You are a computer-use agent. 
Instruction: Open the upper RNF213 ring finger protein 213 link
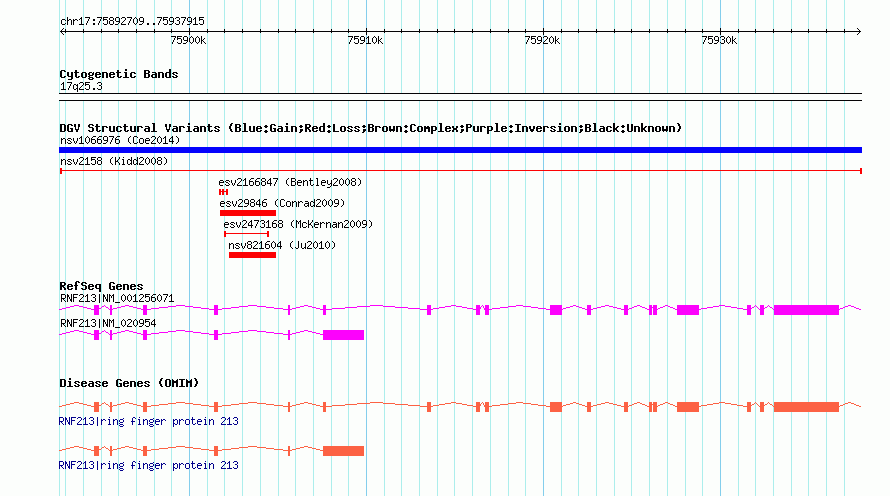tap(148, 422)
